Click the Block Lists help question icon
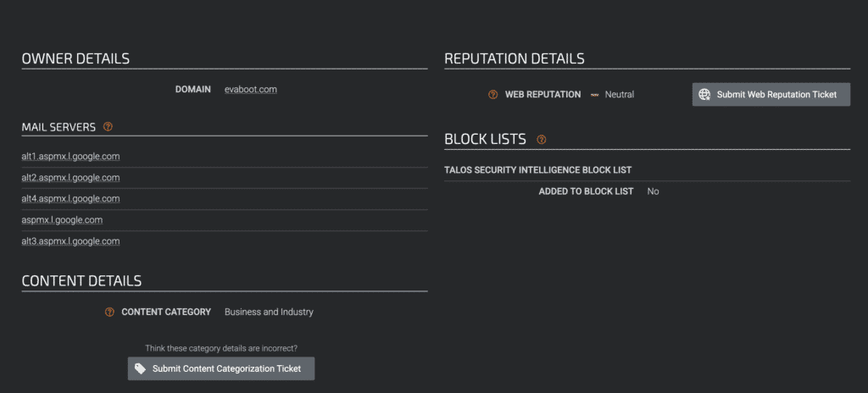Screen dimensions: 868x393 point(542,140)
